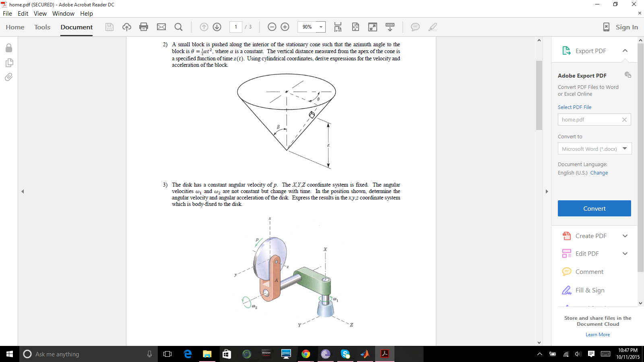Select the Find tool to search text
Image resolution: width=644 pixels, height=362 pixels.
(x=179, y=27)
